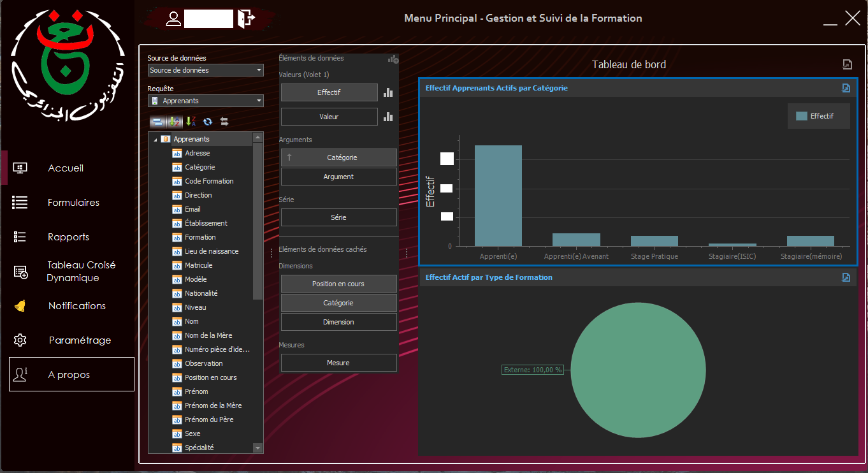Click the Externe pie chart slice
This screenshot has height=473, width=868.
coord(639,370)
